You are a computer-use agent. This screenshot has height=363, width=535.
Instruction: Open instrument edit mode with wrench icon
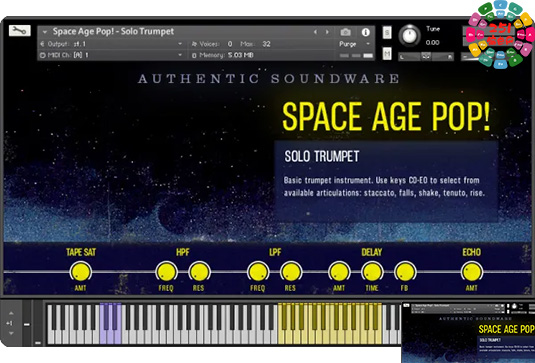[19, 31]
